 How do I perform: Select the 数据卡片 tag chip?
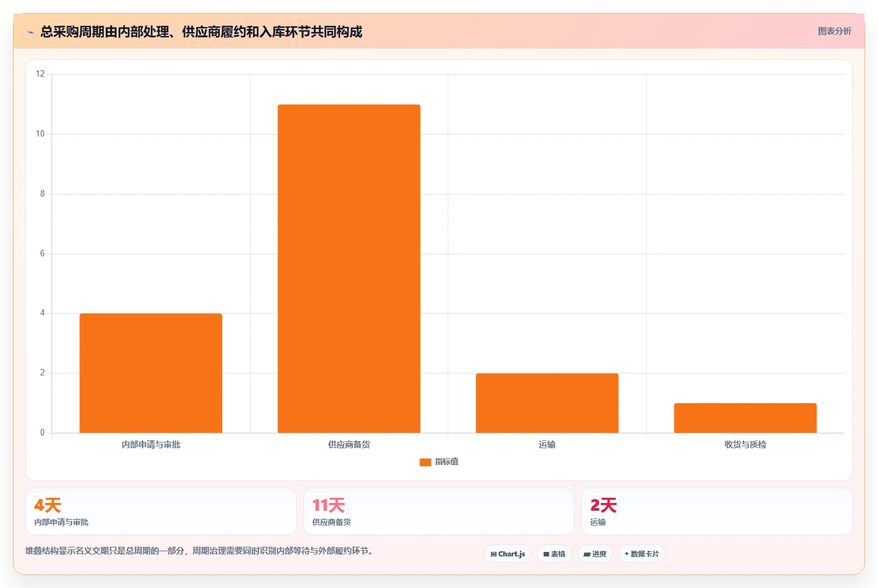pos(642,554)
